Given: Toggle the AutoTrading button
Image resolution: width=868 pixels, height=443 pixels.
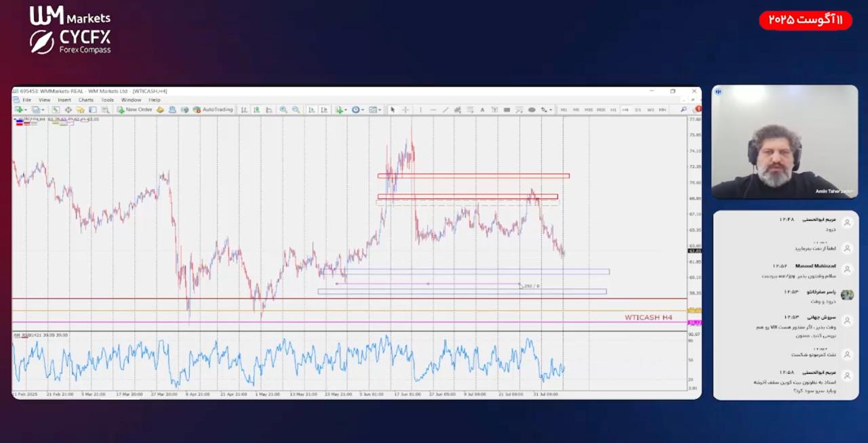Looking at the screenshot, I should (213, 110).
